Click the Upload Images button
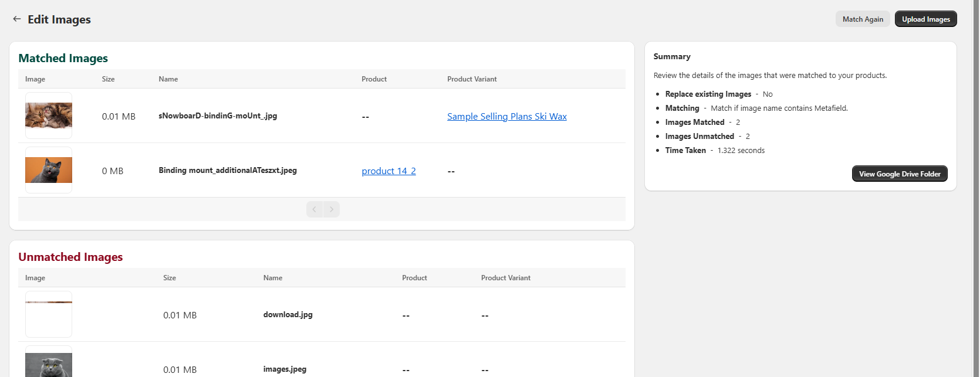 [x=925, y=19]
